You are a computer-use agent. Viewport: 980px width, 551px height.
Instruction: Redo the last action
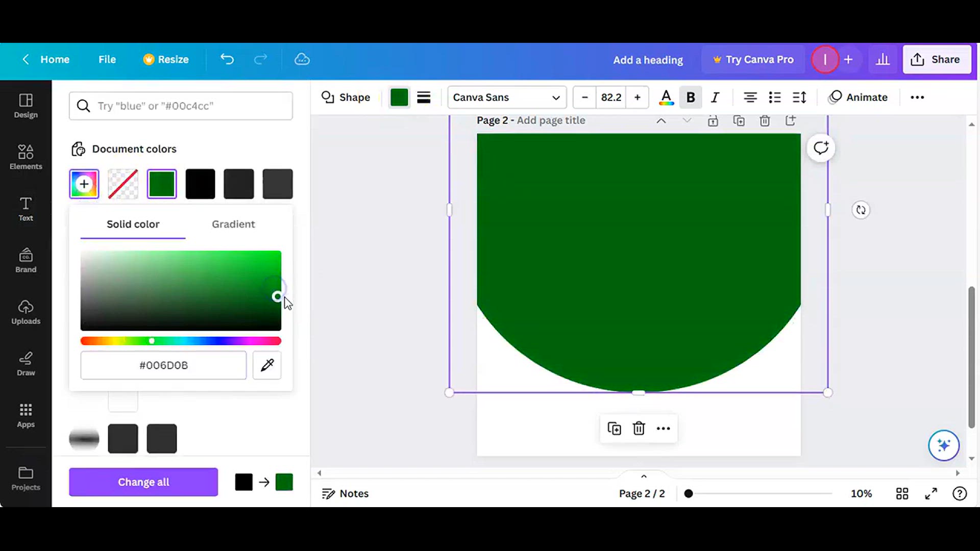(x=260, y=59)
